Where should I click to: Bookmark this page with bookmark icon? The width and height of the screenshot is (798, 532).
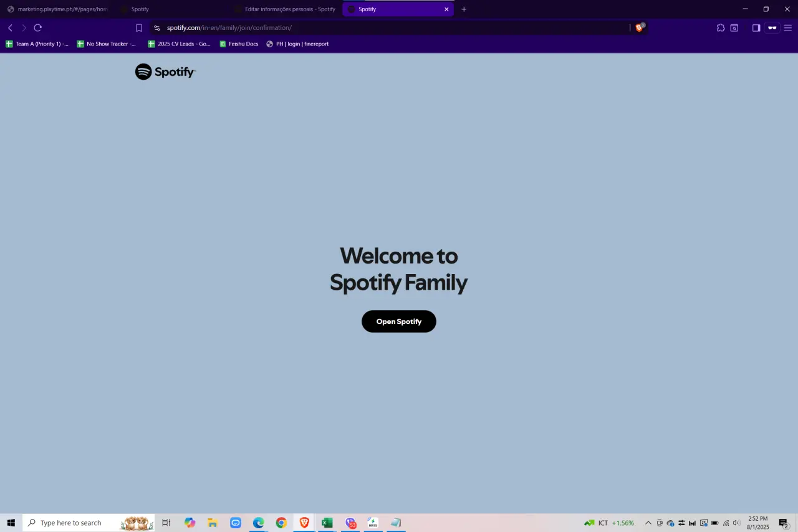(139, 28)
